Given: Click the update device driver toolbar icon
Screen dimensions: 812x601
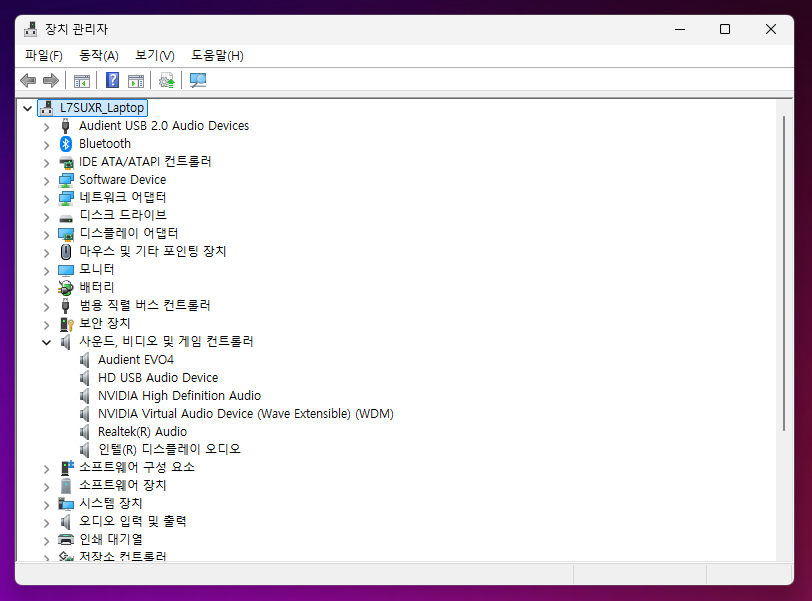Looking at the screenshot, I should (x=167, y=81).
